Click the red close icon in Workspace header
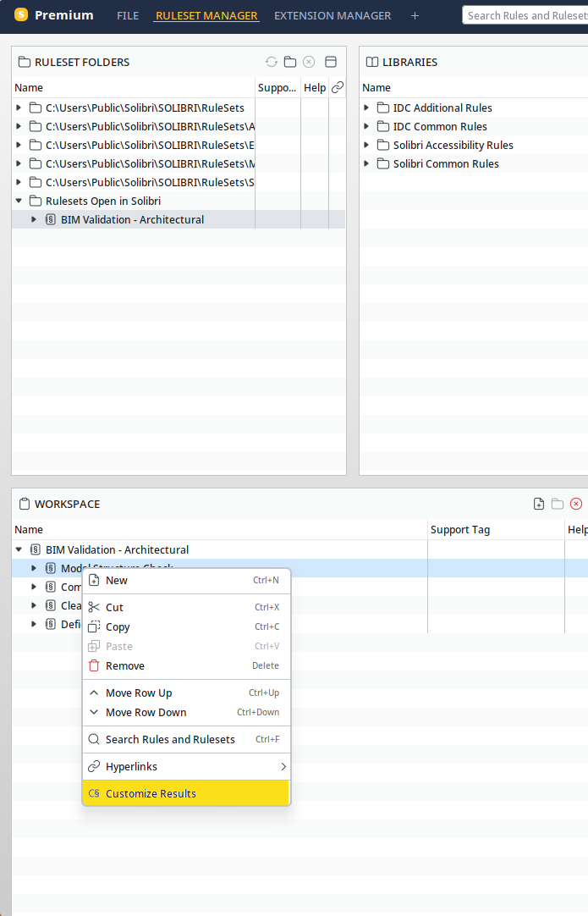The height and width of the screenshot is (916, 588). point(576,504)
